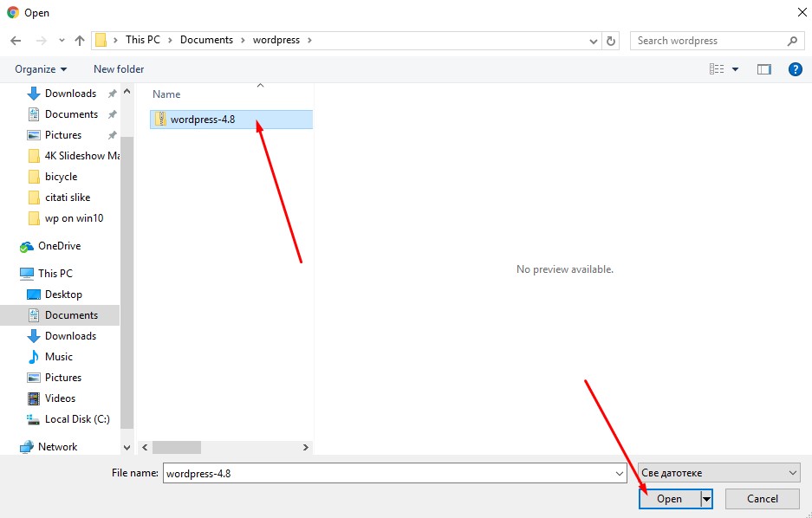Open pinned Pictures in Quick access

[x=63, y=134]
